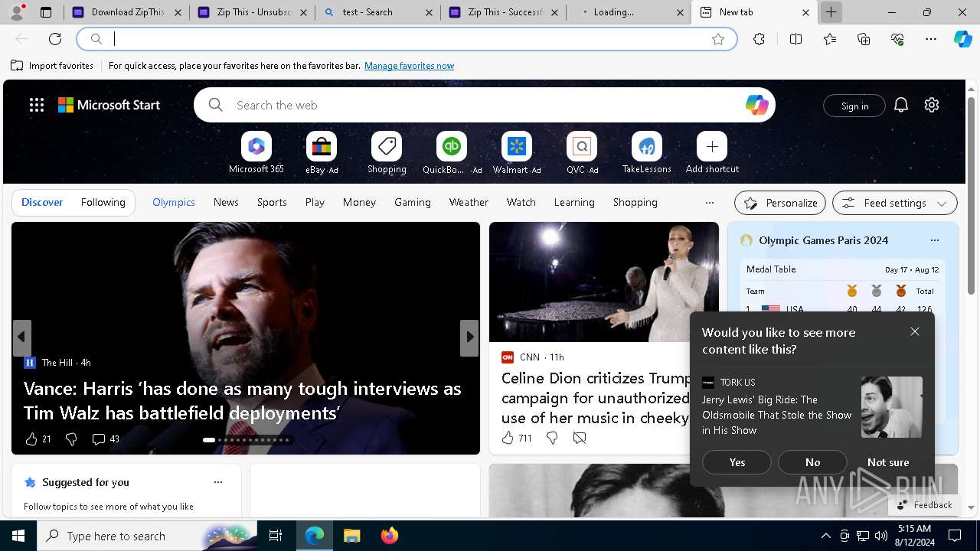
Task: Expand the Feed settings dropdown
Action: pyautogui.click(x=895, y=203)
